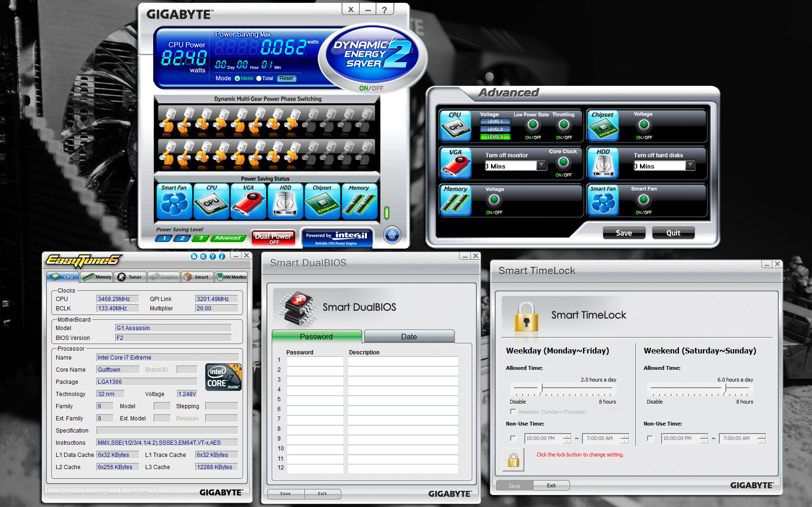Screen dimensions: 812x507
Task: Click the Memory icon under Power Saving Status
Action: coord(359,201)
